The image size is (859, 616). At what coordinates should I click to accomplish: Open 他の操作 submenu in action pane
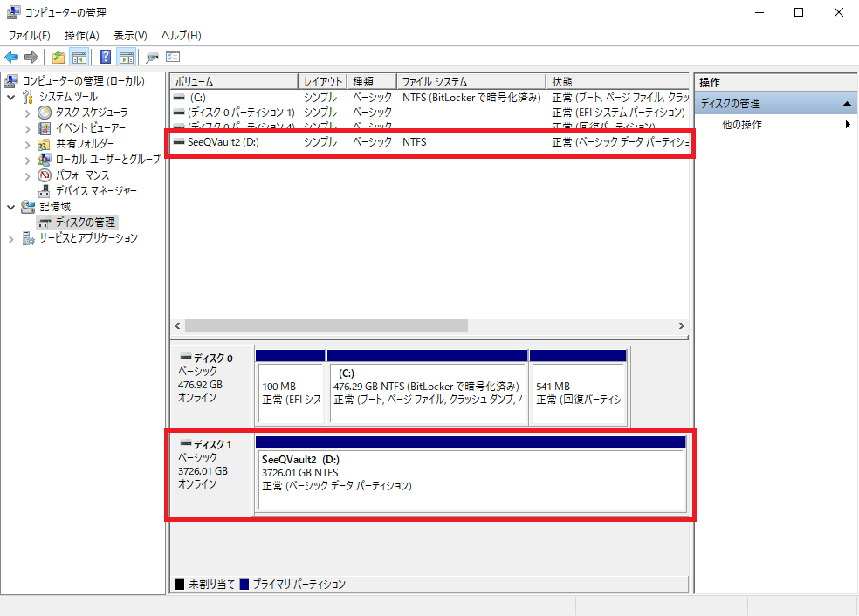742,125
